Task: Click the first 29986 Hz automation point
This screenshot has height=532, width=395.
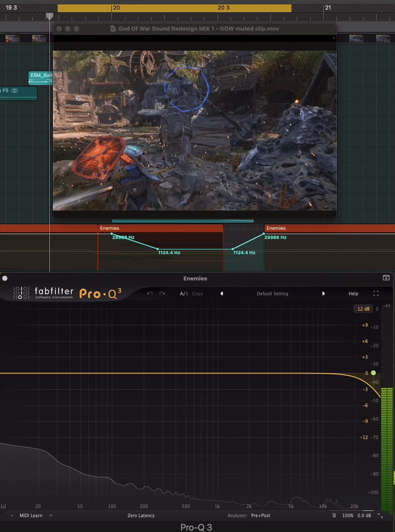Action: [112, 233]
